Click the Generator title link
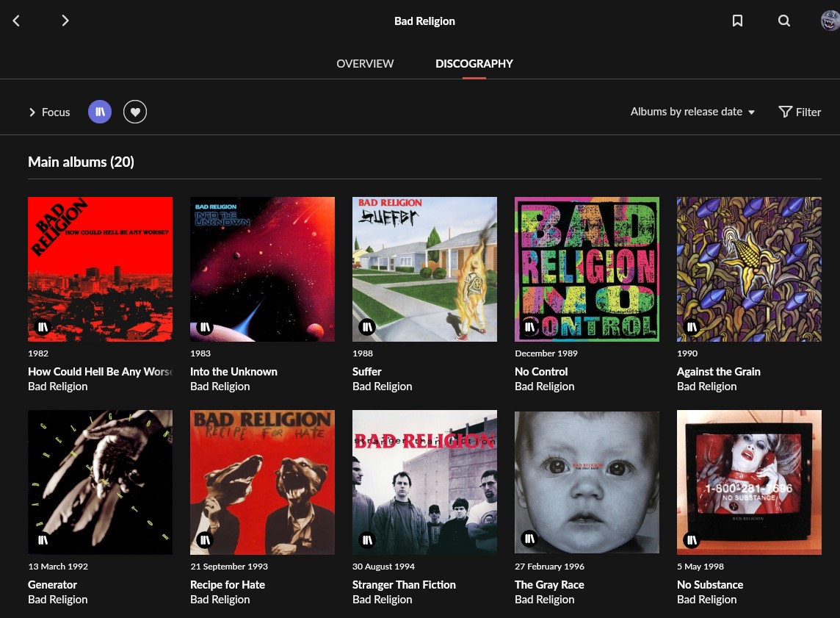The width and height of the screenshot is (840, 618). click(x=53, y=585)
